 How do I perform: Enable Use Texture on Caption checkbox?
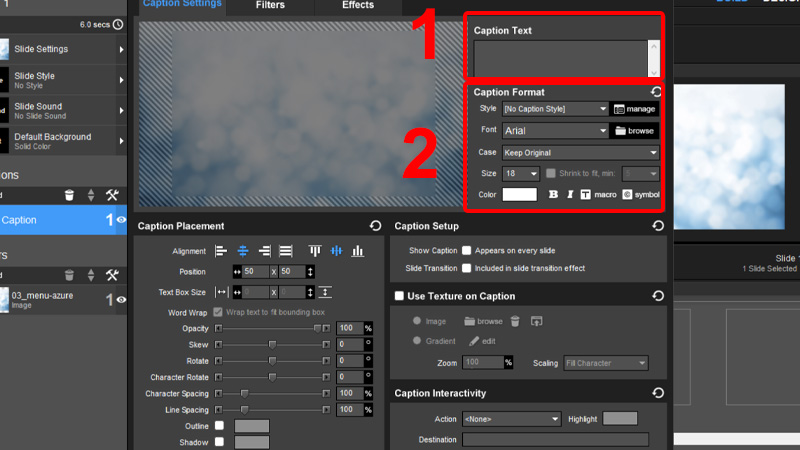[399, 296]
